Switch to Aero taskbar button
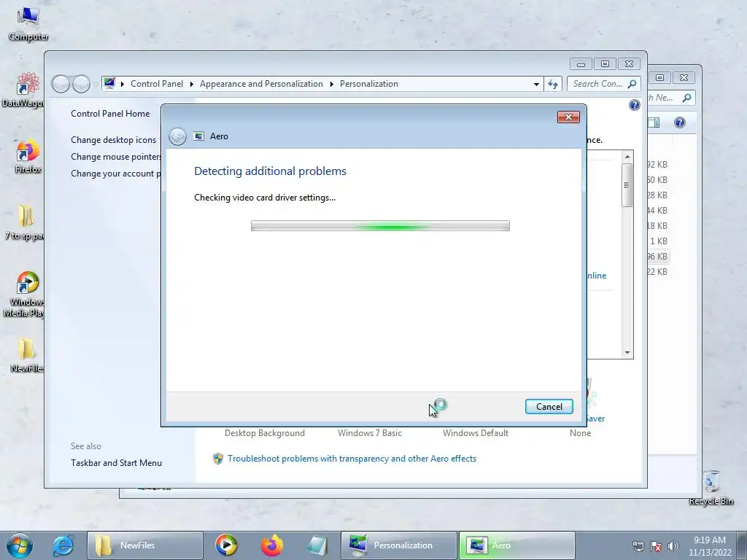This screenshot has width=747, height=560. point(516,545)
